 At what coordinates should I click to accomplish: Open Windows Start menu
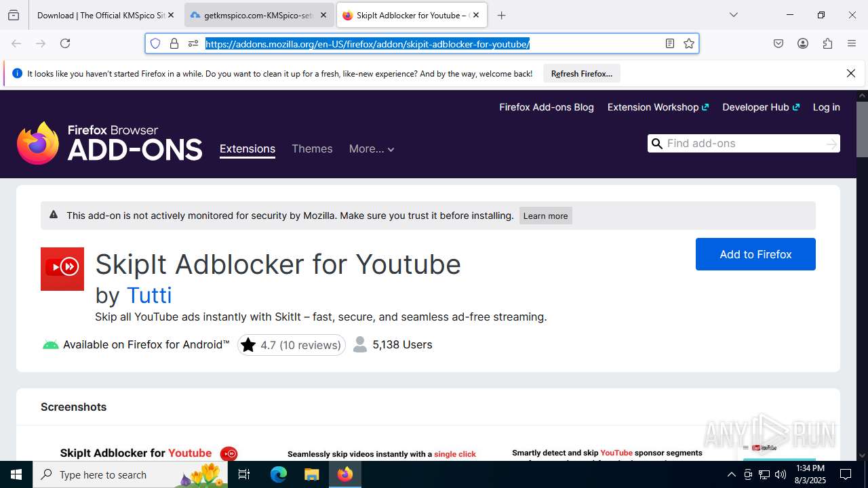(x=16, y=474)
